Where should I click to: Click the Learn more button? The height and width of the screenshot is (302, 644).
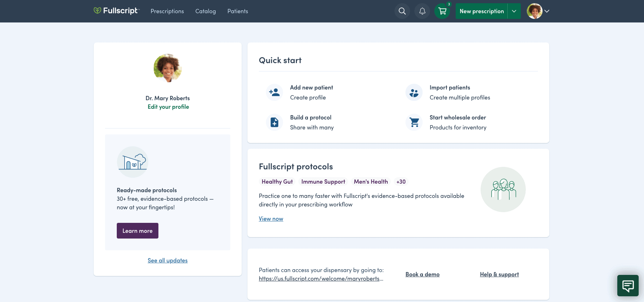pos(137,231)
